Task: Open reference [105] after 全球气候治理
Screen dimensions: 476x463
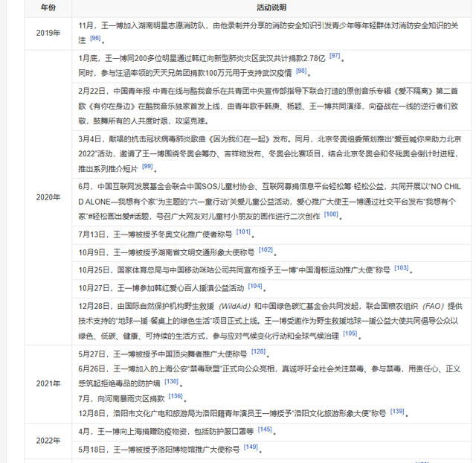Action: point(350,333)
